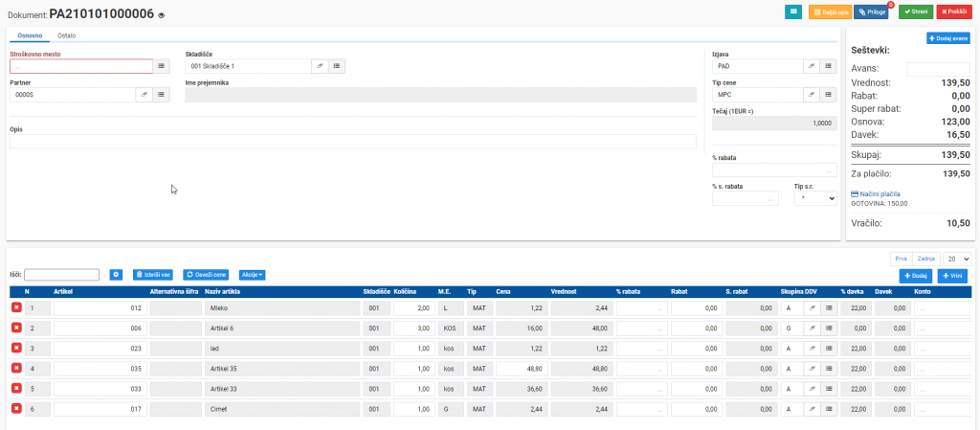Open Skupina DDV list in the Artikel 35 row
Image resolution: width=980 pixels, height=430 pixels.
point(829,368)
